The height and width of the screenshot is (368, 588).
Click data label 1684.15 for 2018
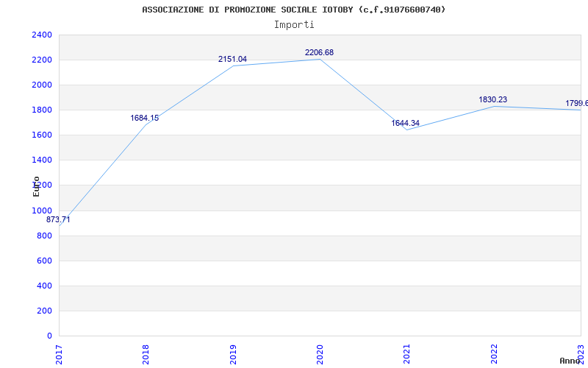[x=144, y=118]
